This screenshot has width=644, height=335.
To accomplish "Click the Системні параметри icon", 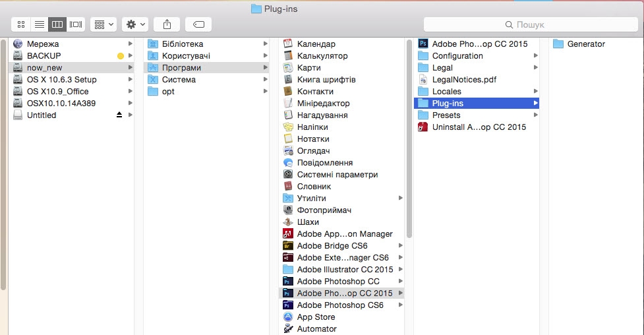I will click(288, 174).
